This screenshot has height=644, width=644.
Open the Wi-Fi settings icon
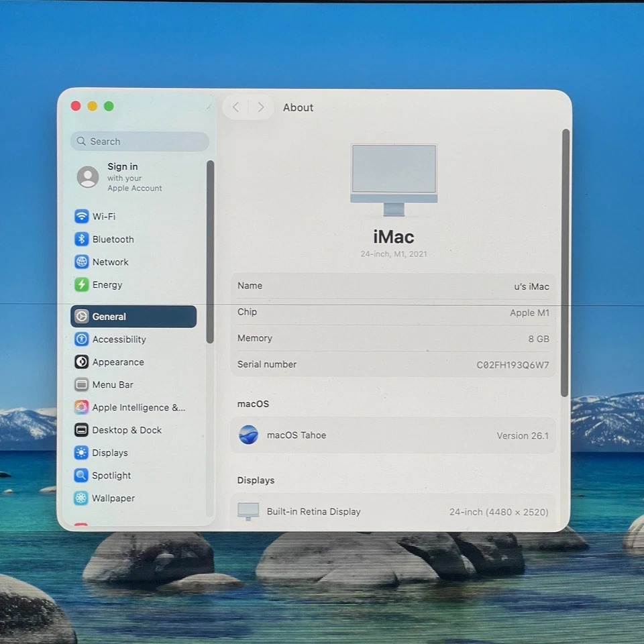tap(81, 217)
